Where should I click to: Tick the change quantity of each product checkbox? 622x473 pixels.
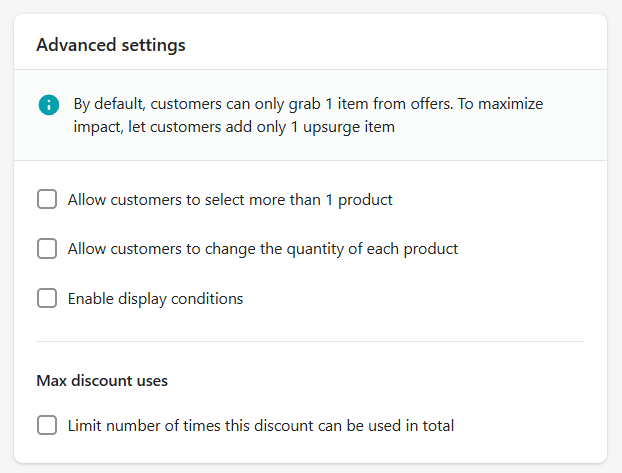(47, 249)
